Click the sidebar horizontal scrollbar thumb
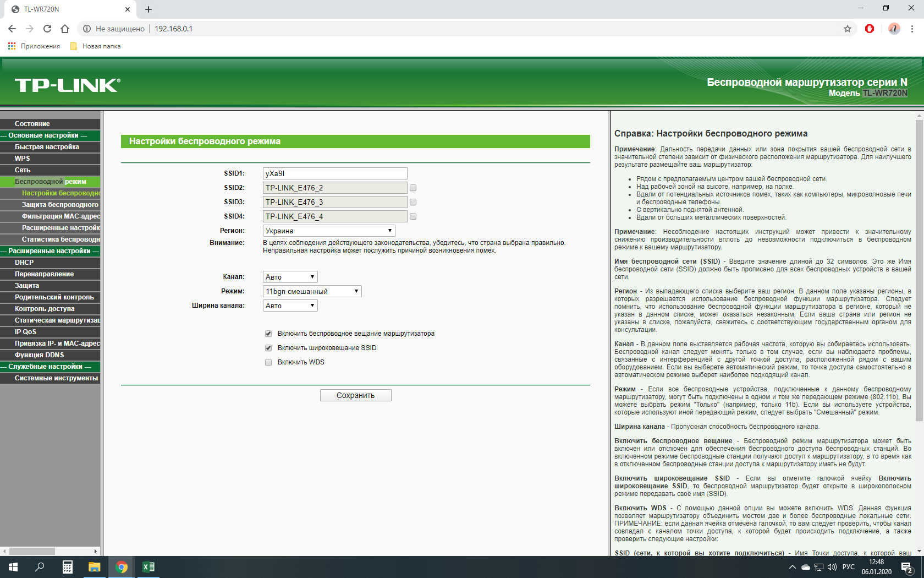924x578 pixels. tap(32, 551)
